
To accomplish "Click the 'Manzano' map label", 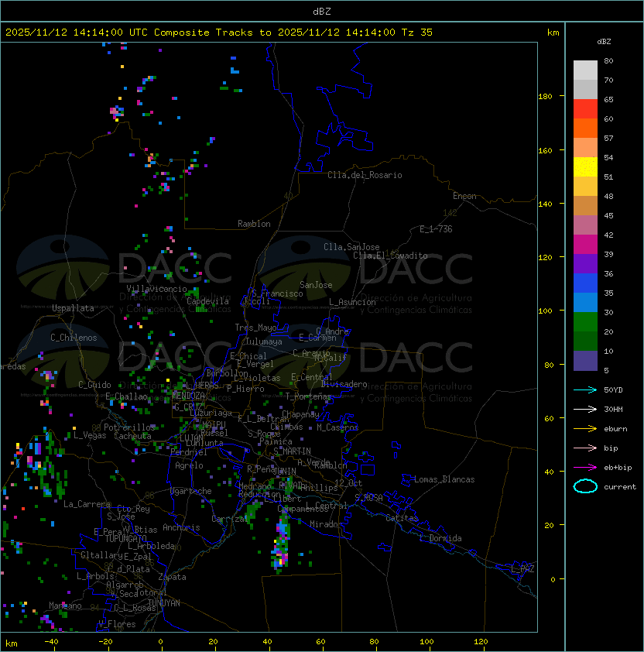I will [65, 606].
